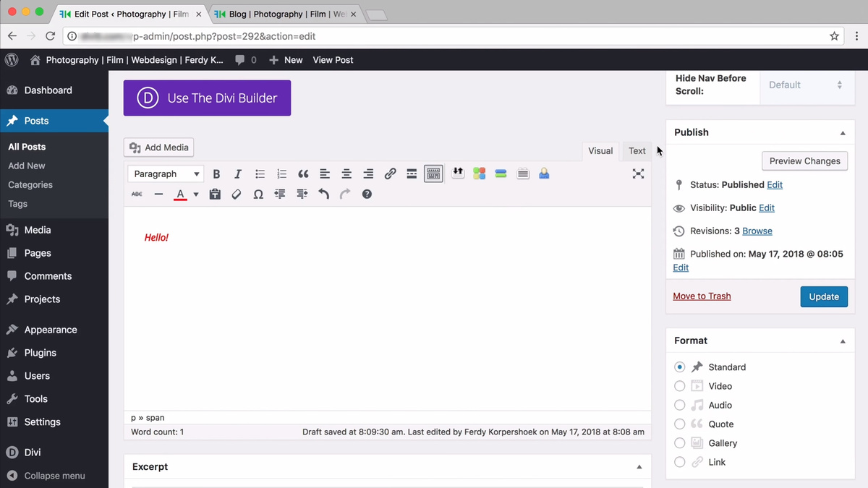Image resolution: width=868 pixels, height=488 pixels.
Task: Apply blockquote formatting
Action: [x=303, y=174]
